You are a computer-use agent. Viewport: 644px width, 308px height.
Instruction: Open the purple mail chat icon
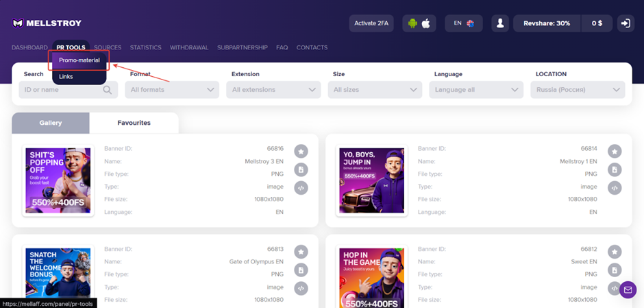pos(628,290)
